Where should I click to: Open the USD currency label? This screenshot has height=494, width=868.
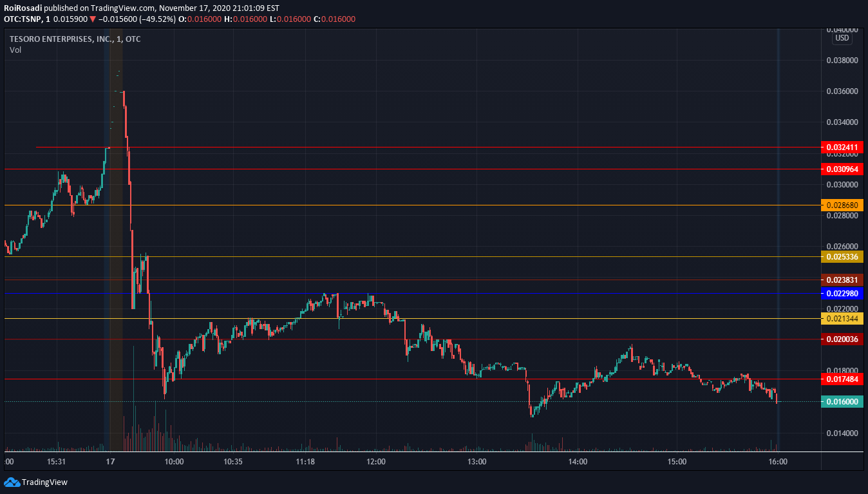click(x=842, y=38)
